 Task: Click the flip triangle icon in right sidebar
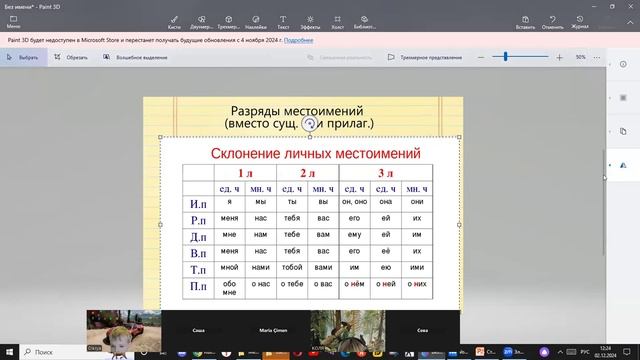point(623,165)
